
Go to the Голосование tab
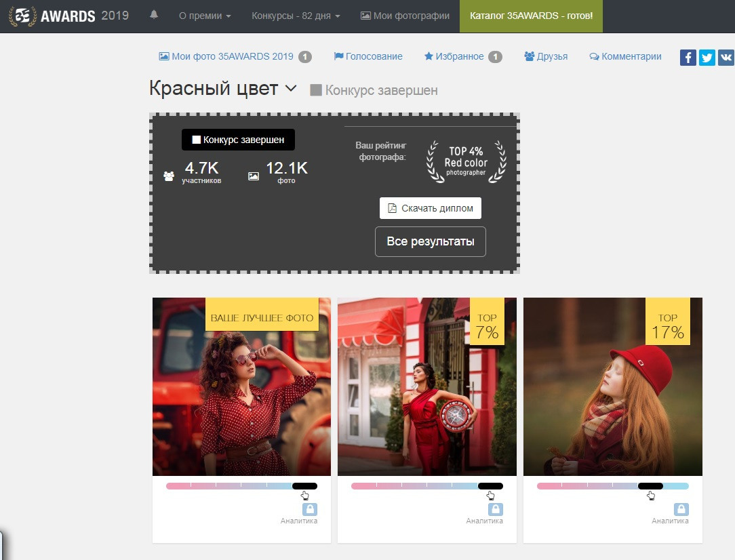pyautogui.click(x=368, y=57)
